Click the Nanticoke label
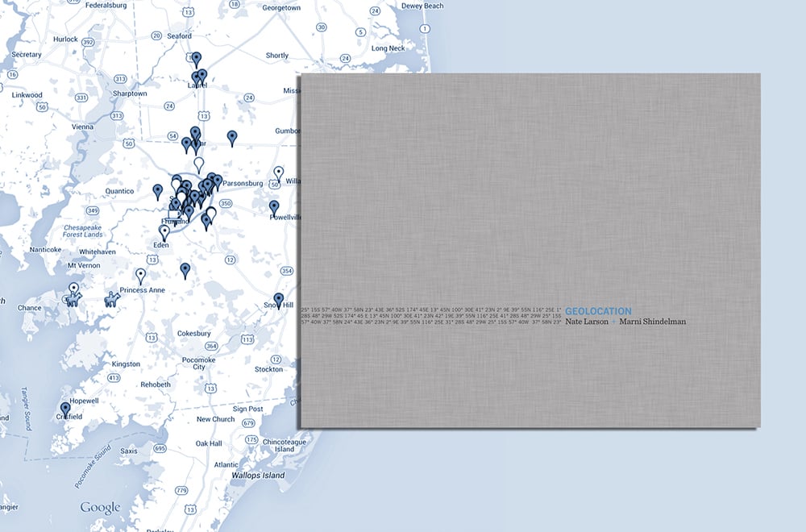The width and height of the screenshot is (806, 532). [45, 250]
